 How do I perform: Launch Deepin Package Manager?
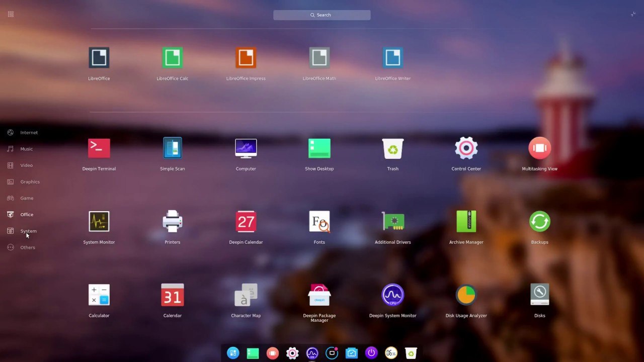(x=319, y=295)
